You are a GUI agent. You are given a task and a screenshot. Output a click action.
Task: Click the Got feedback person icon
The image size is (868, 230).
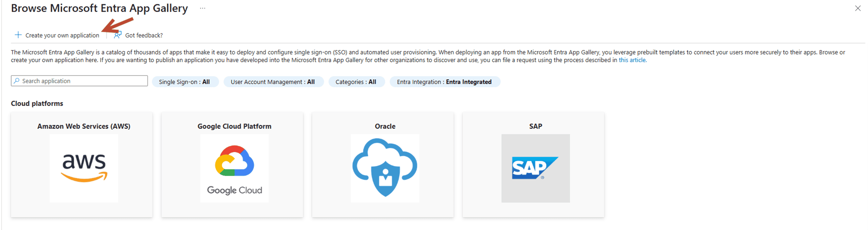coord(117,35)
